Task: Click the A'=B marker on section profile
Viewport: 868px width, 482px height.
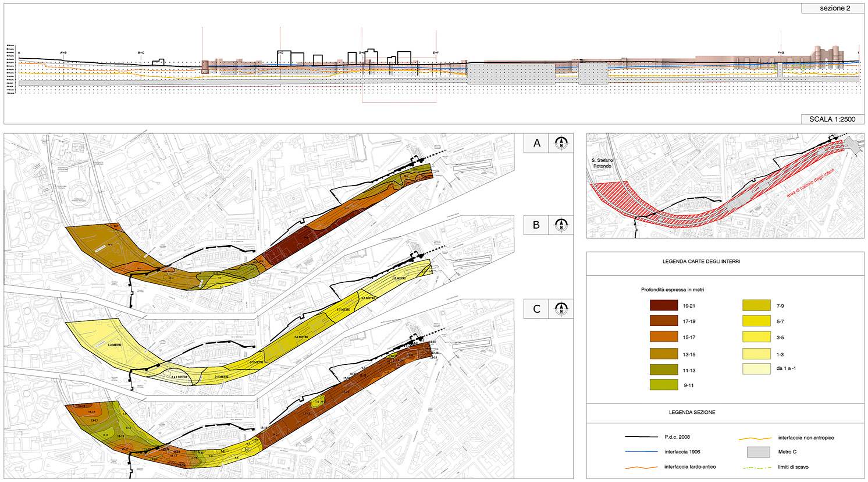Action: (63, 53)
